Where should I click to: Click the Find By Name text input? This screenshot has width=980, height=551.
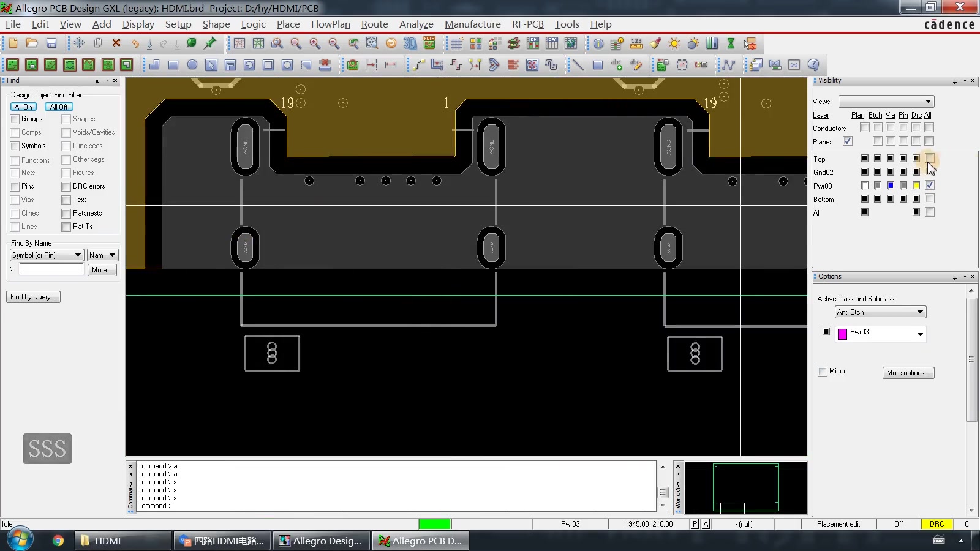(51, 269)
